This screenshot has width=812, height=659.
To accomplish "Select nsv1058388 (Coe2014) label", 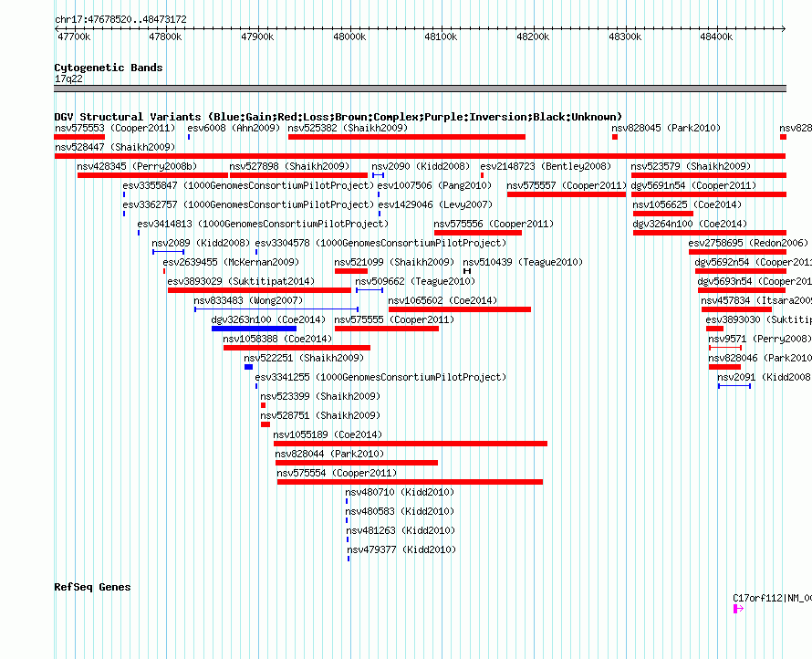I will [277, 339].
